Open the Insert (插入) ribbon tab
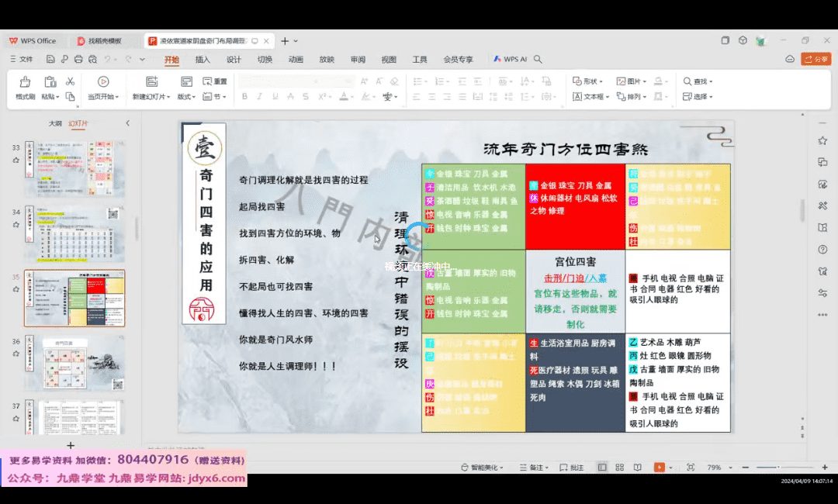 (x=203, y=59)
